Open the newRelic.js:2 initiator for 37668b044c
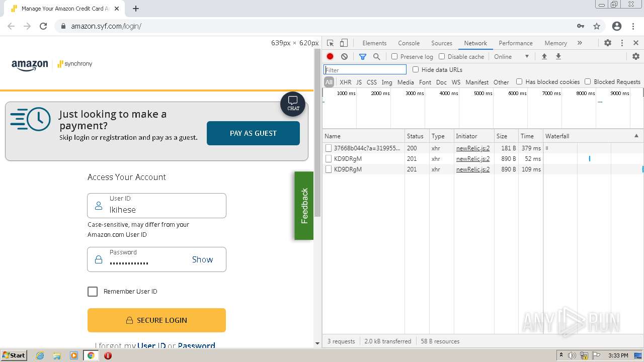 click(x=473, y=148)
